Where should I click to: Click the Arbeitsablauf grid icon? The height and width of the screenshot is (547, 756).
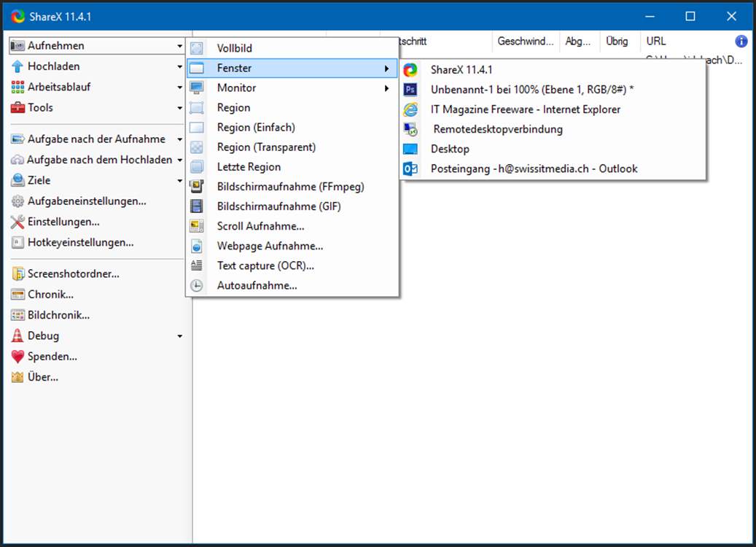click(x=17, y=88)
